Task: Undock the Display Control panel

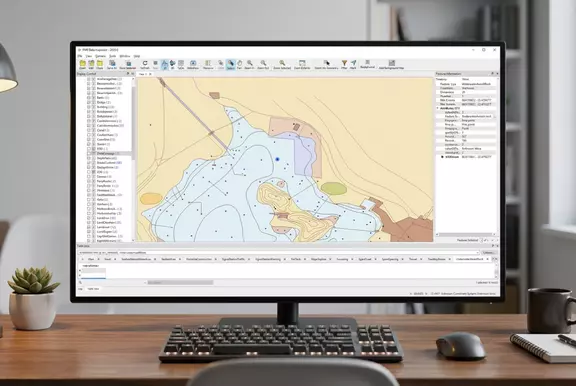Action: coord(128,74)
